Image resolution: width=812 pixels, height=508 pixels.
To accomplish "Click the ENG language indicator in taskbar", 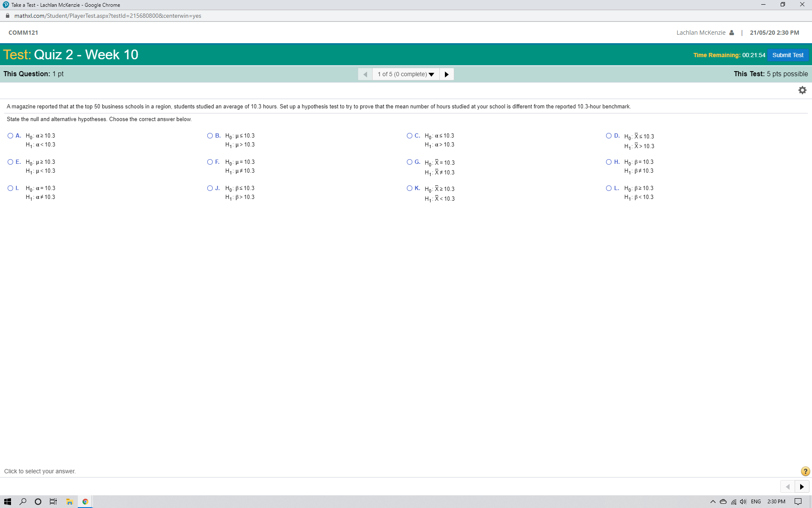I will [756, 501].
